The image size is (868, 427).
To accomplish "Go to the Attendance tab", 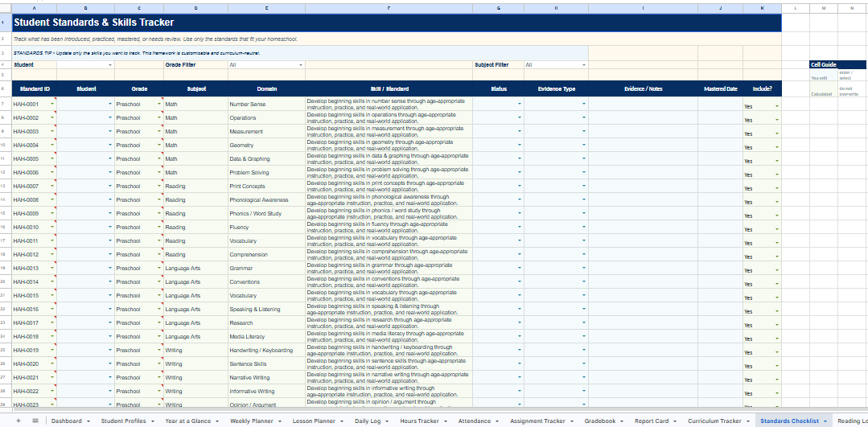I will 478,421.
